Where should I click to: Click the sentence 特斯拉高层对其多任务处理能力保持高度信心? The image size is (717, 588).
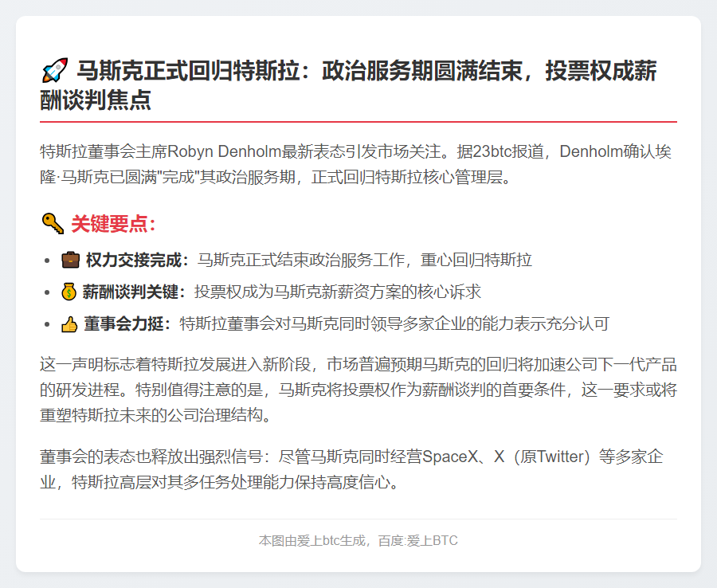(x=235, y=482)
